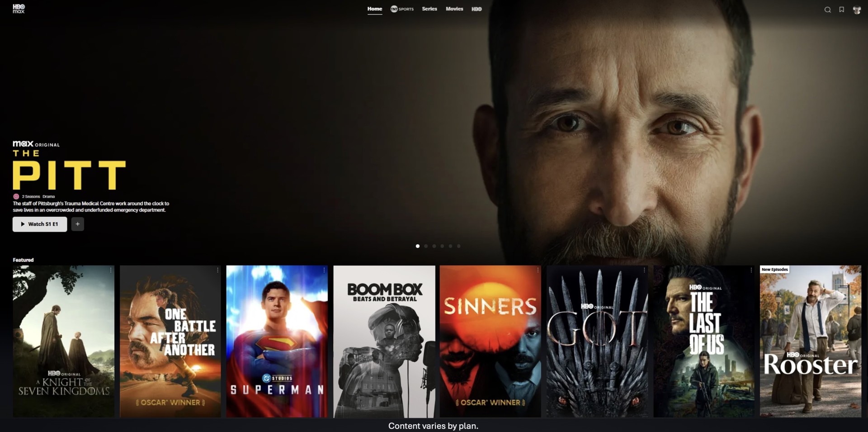The image size is (868, 432).
Task: Expand the three-dot menu on Game of Thrones
Action: click(644, 269)
